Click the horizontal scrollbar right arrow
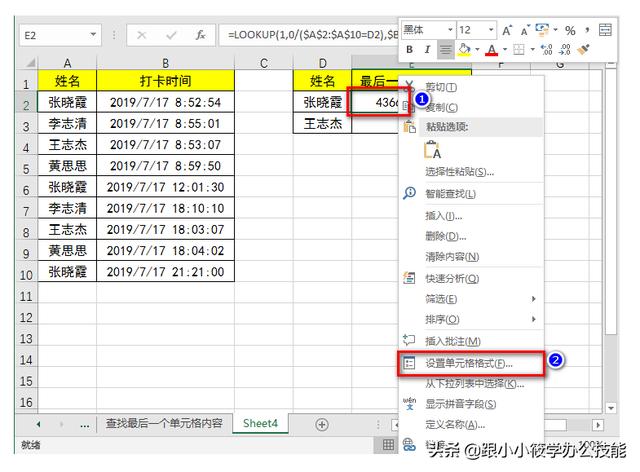 click(x=598, y=425)
